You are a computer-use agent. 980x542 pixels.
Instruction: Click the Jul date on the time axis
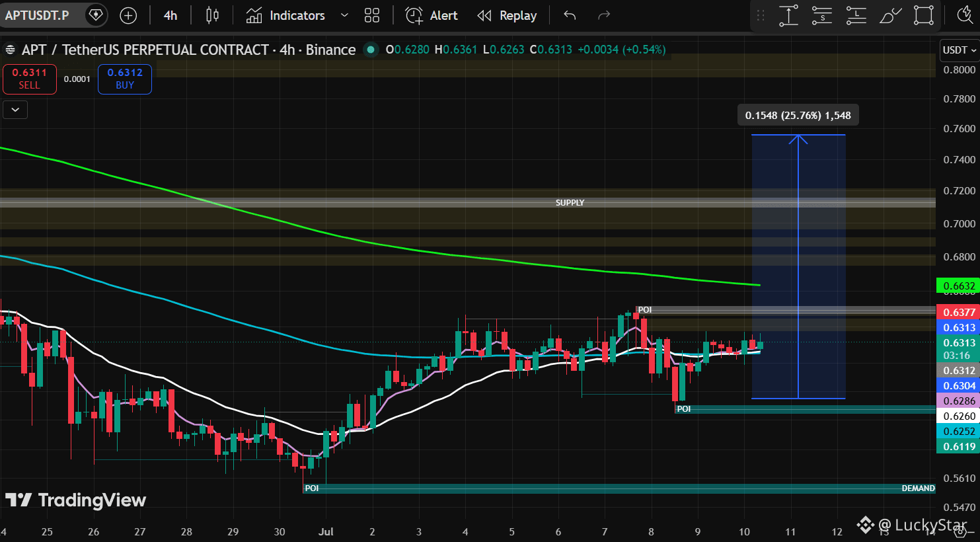326,531
